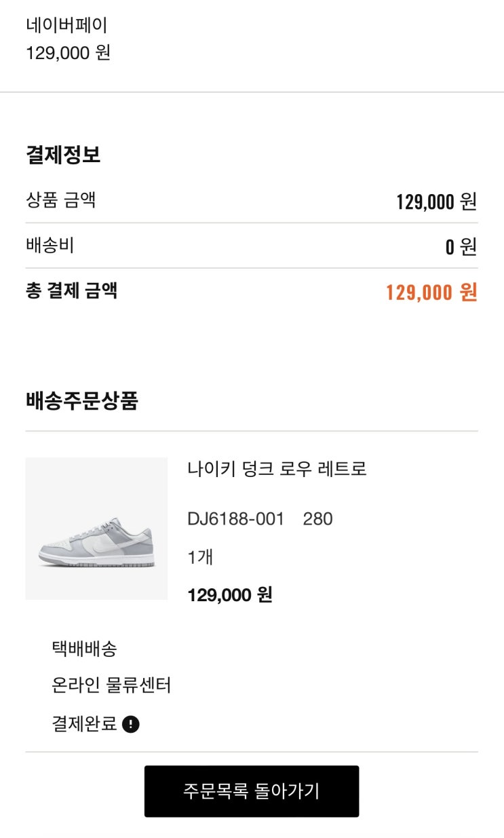Click the shoe size 280 text

click(317, 519)
